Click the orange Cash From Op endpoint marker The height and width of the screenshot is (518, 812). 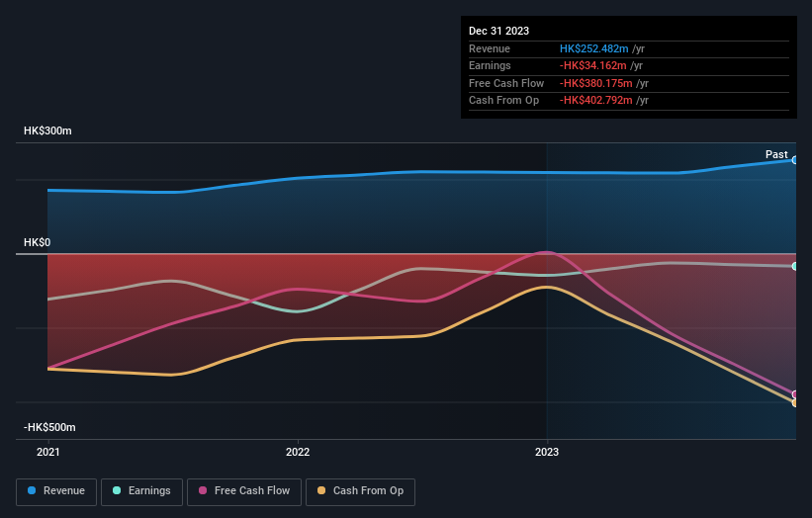(795, 402)
